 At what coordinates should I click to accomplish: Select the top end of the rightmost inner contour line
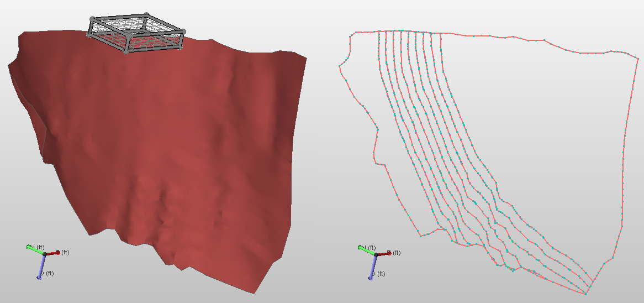(439, 33)
